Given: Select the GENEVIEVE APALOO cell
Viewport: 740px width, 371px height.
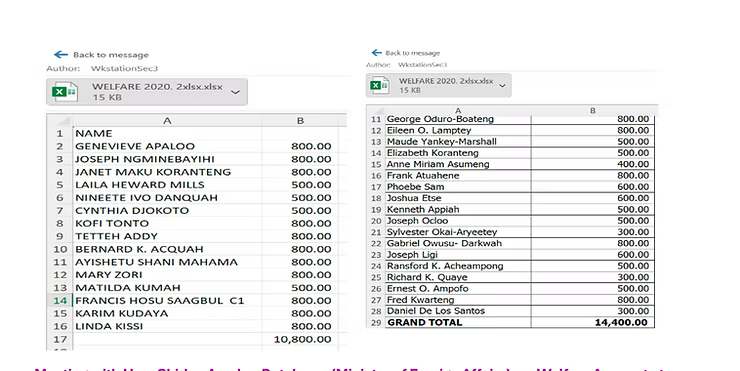Looking at the screenshot, I should 168,146.
